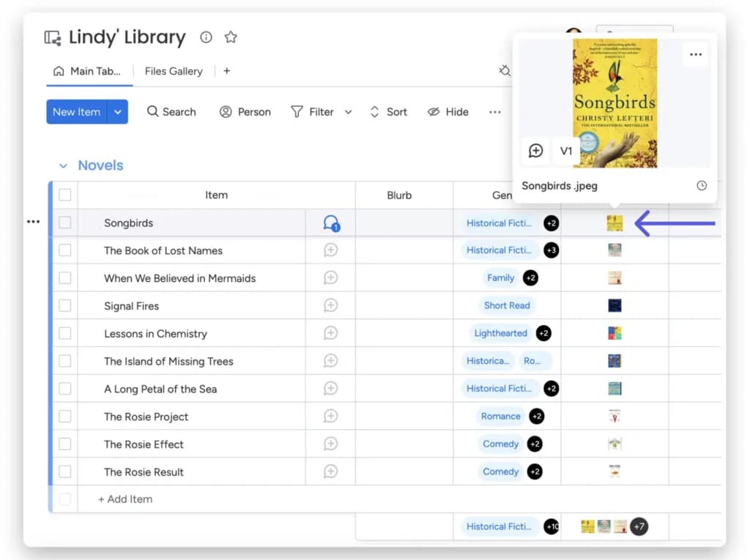The width and height of the screenshot is (750, 560).
Task: Add an update to Lessons in Chemistry
Action: (x=330, y=333)
